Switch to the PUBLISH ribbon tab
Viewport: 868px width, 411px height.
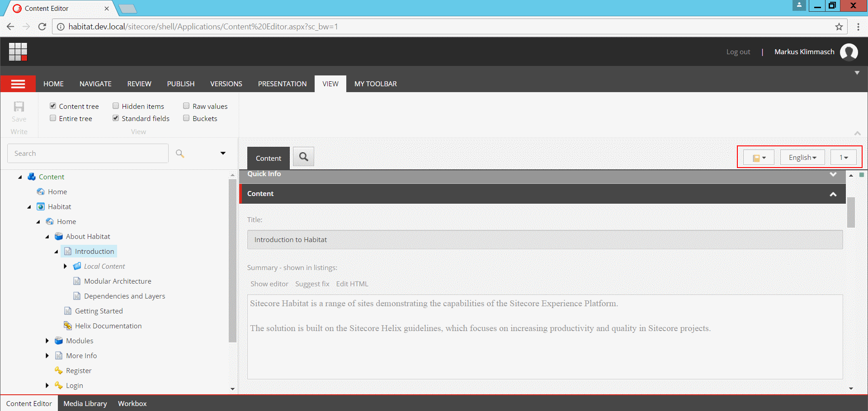(181, 84)
